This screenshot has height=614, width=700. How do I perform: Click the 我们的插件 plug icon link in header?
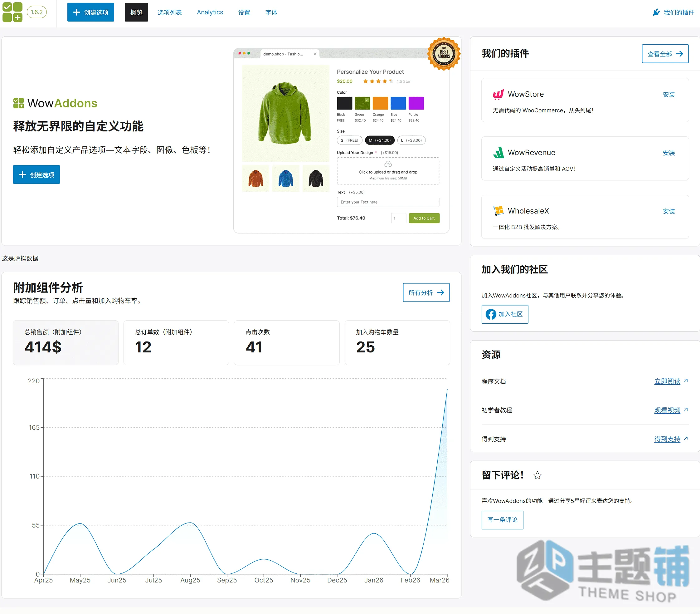(673, 12)
